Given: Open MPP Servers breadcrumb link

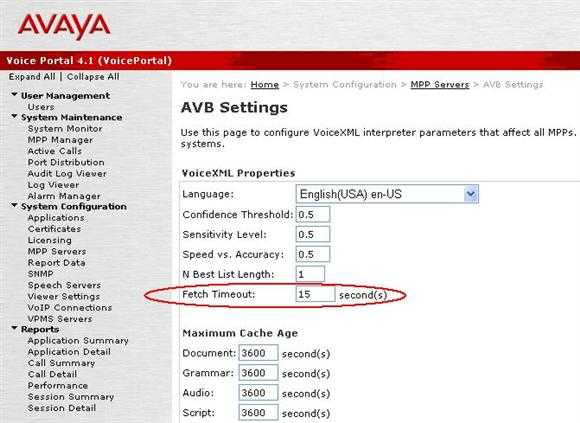Looking at the screenshot, I should tap(440, 85).
